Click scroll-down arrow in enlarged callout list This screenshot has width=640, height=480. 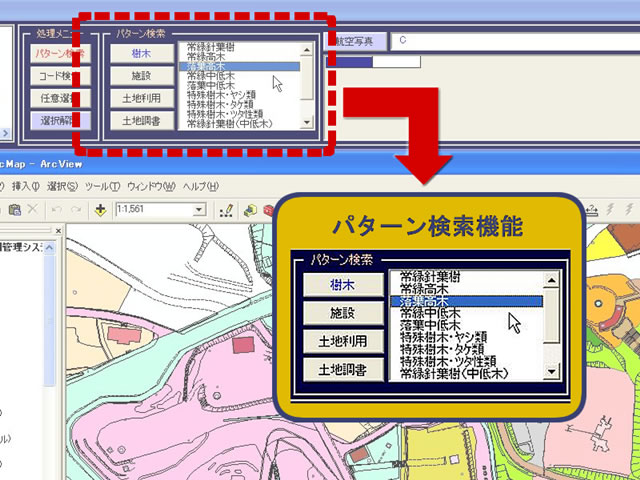551,372
